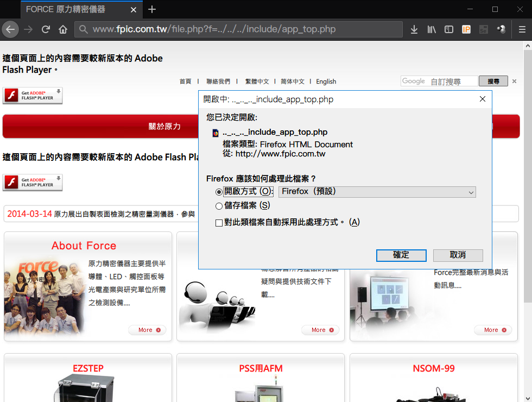Check 對此類檔案自動採用此處理方式
The image size is (532, 402).
pos(219,223)
